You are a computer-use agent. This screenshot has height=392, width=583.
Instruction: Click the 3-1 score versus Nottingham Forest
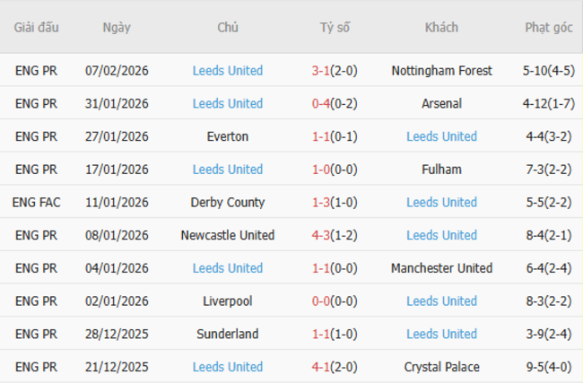(x=320, y=71)
